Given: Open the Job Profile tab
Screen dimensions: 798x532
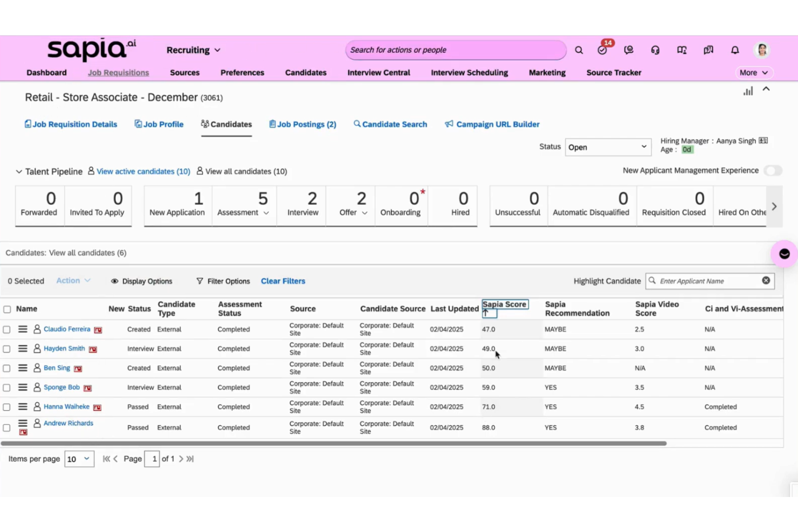Looking at the screenshot, I should tap(159, 124).
